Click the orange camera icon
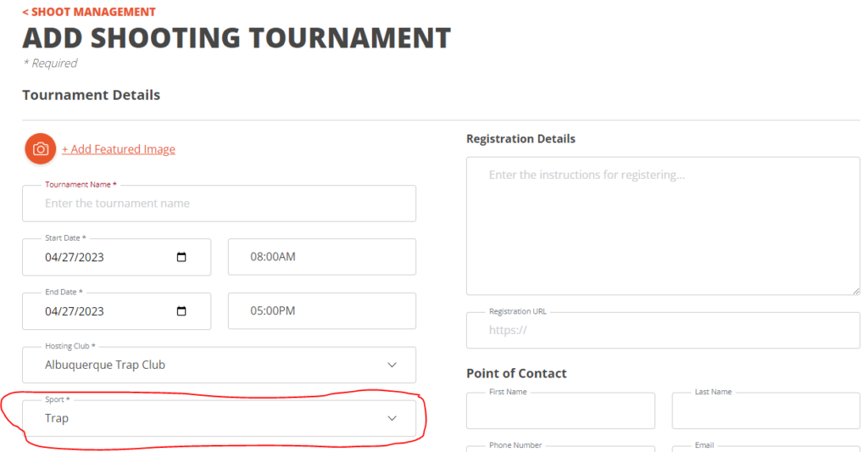Screen dimensions: 868x452 tap(41, 149)
